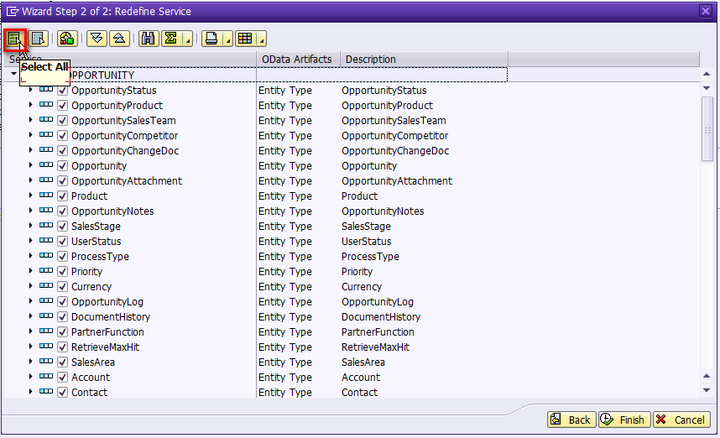
Task: Close the Redefine Service wizard window
Action: click(x=705, y=11)
